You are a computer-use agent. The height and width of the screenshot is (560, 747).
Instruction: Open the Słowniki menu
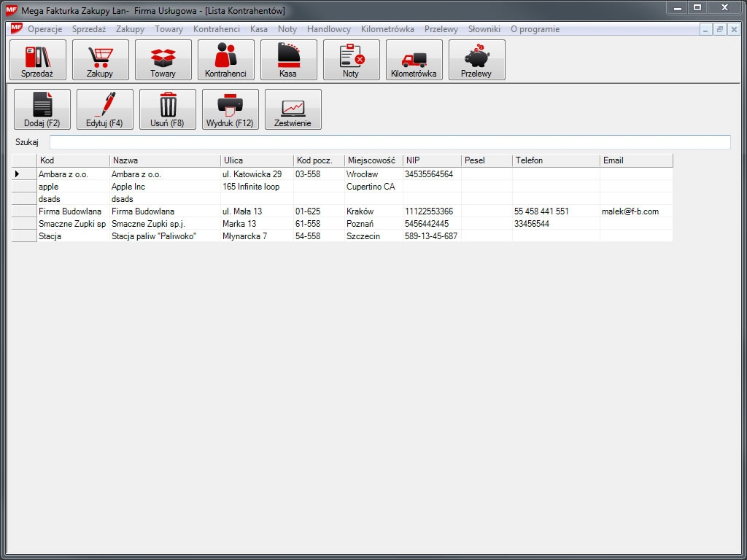(484, 29)
